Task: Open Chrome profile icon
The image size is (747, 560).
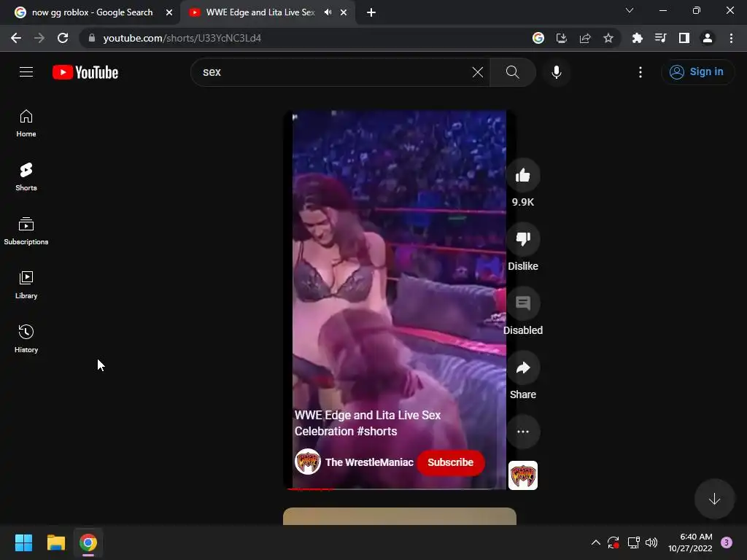Action: [708, 38]
